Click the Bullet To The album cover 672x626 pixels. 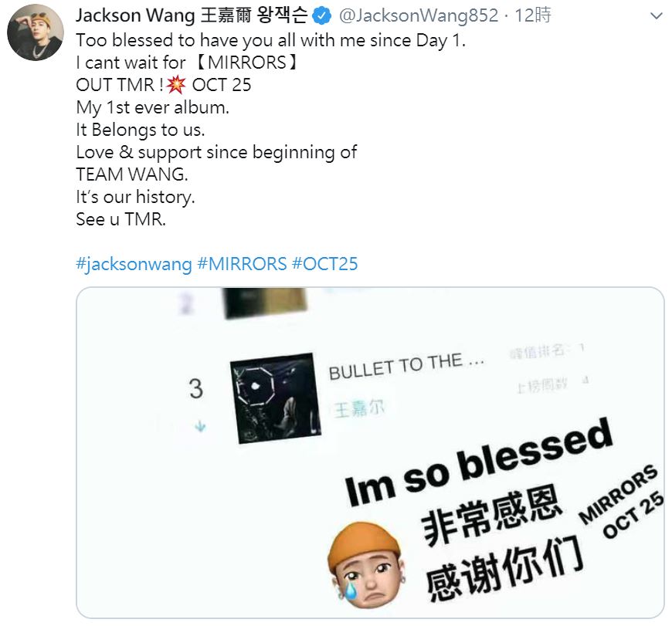[x=276, y=398]
